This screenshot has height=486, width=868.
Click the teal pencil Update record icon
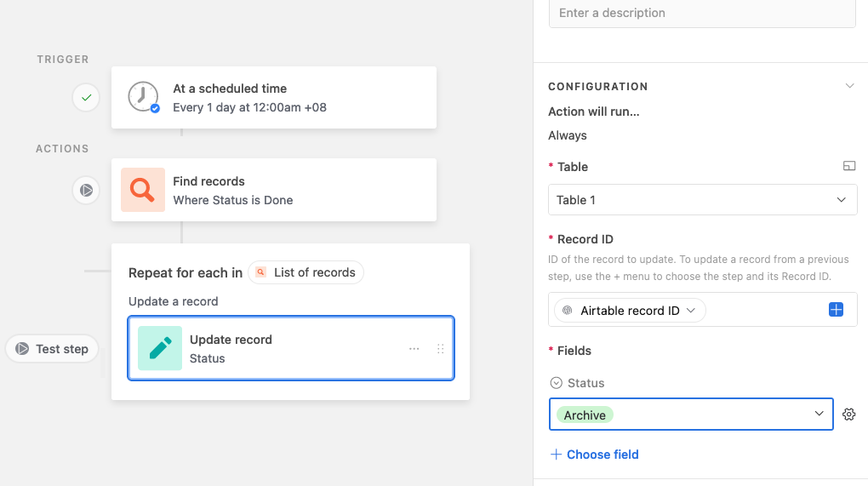[160, 348]
